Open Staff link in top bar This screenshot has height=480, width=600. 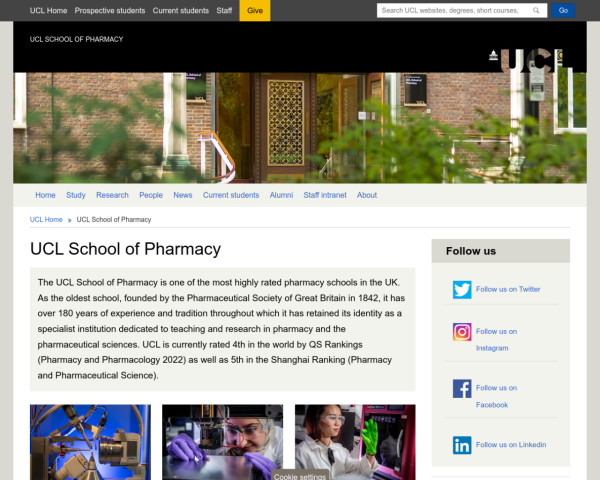[224, 10]
